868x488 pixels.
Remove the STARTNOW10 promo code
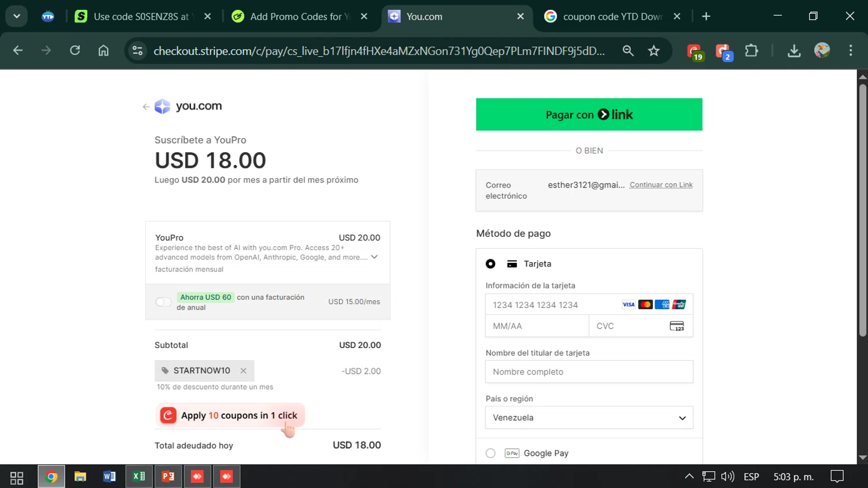pos(244,370)
